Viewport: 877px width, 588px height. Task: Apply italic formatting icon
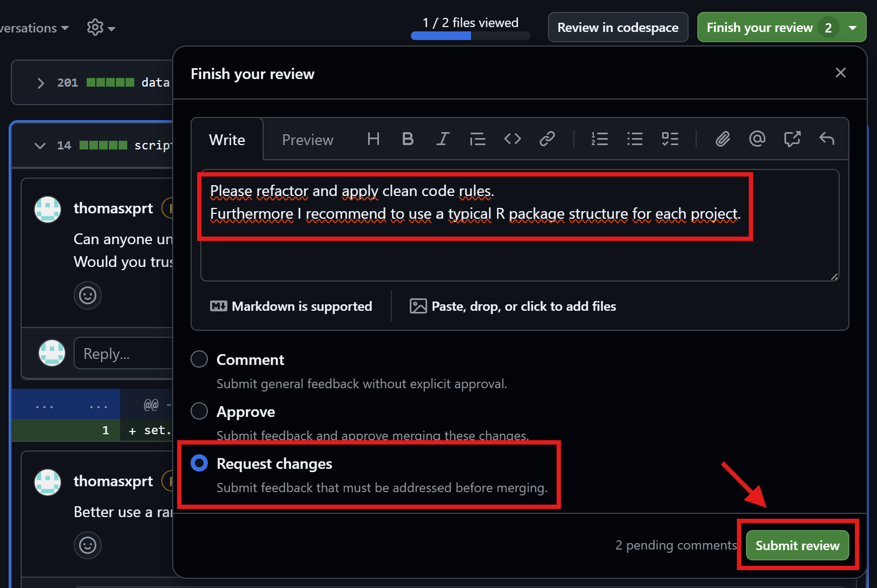click(x=443, y=139)
